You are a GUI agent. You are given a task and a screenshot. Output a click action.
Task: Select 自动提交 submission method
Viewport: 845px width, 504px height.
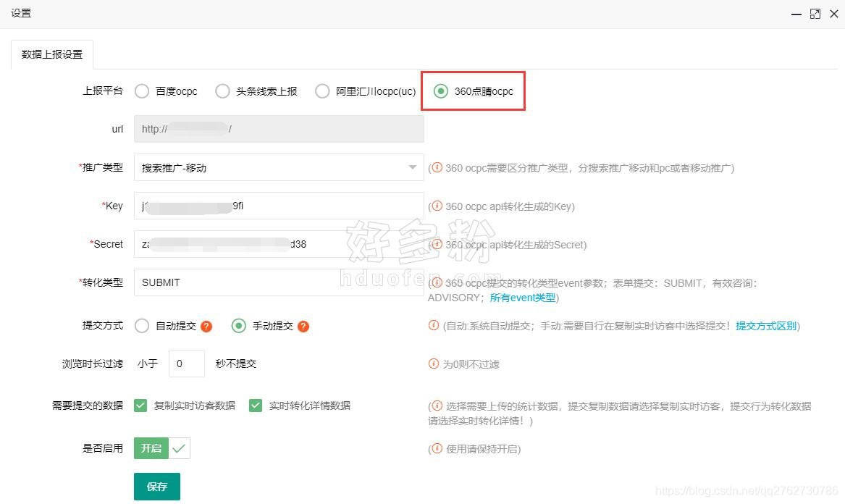142,326
